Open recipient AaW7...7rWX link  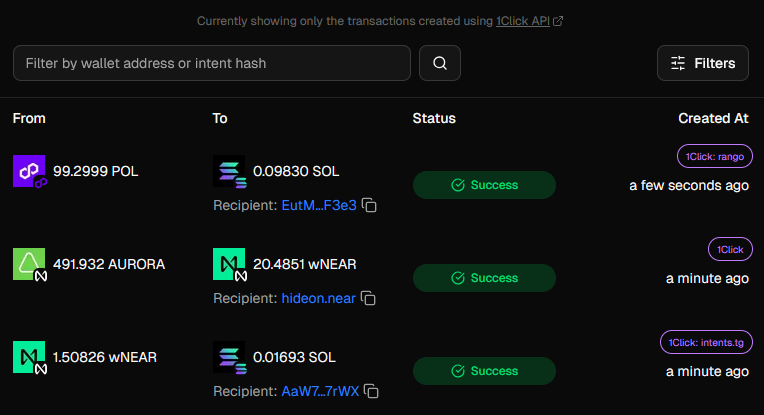tap(320, 391)
